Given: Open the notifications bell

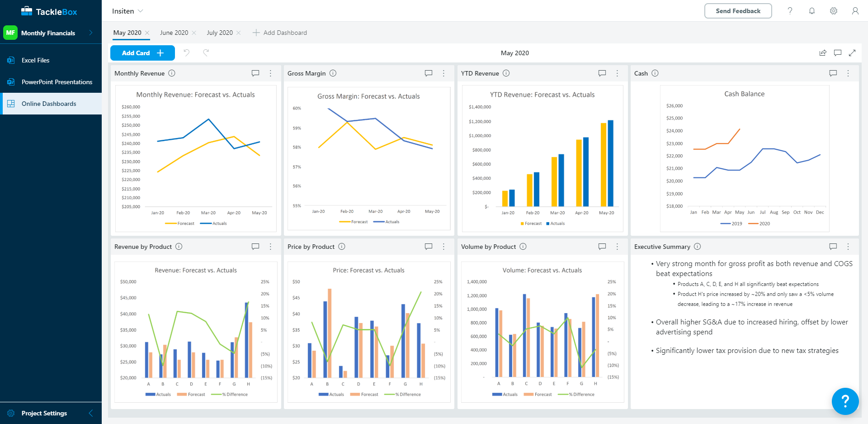Looking at the screenshot, I should 812,11.
